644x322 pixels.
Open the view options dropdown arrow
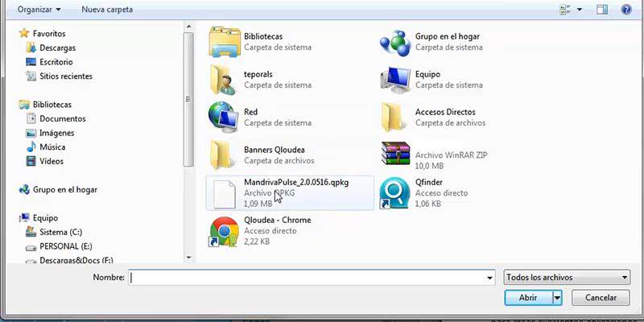coord(579,10)
